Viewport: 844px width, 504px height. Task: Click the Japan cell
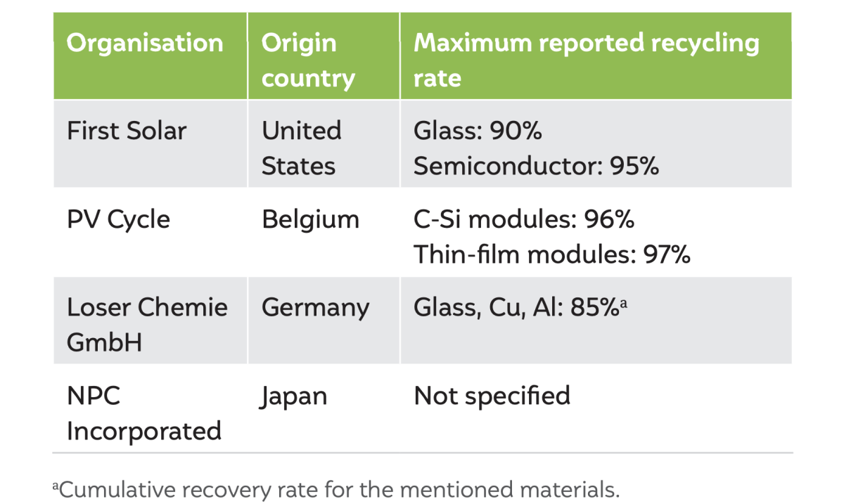294,396
